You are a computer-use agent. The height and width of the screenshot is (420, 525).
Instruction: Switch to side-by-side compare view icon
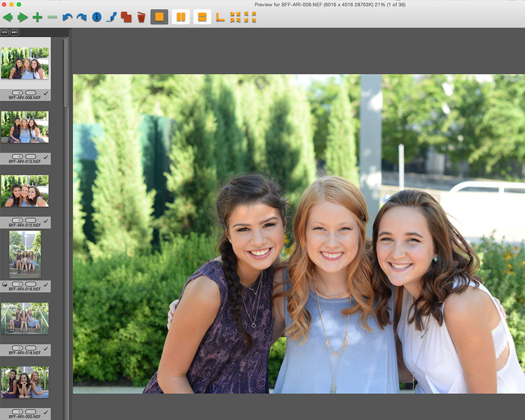180,17
